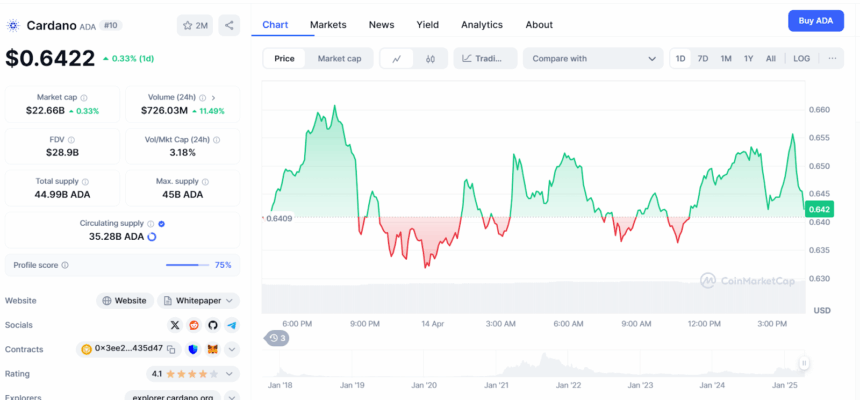This screenshot has width=860, height=400.
Task: Open the News tab
Action: click(x=381, y=25)
